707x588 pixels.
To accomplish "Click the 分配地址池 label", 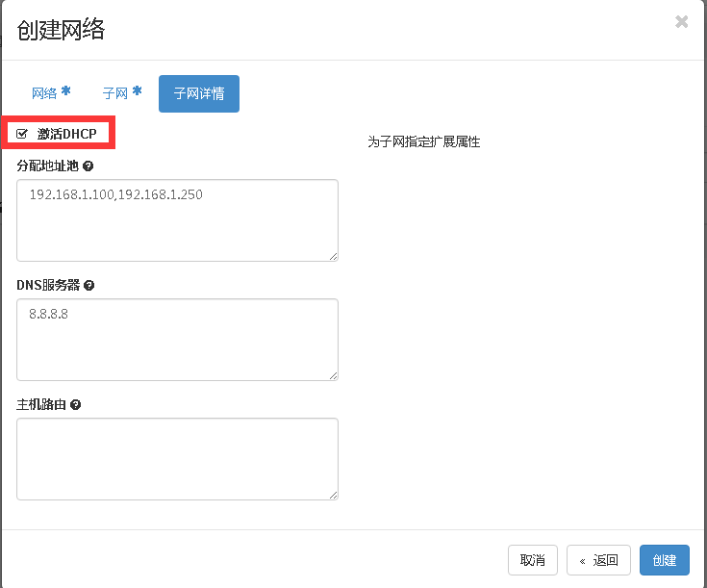I will point(48,166).
